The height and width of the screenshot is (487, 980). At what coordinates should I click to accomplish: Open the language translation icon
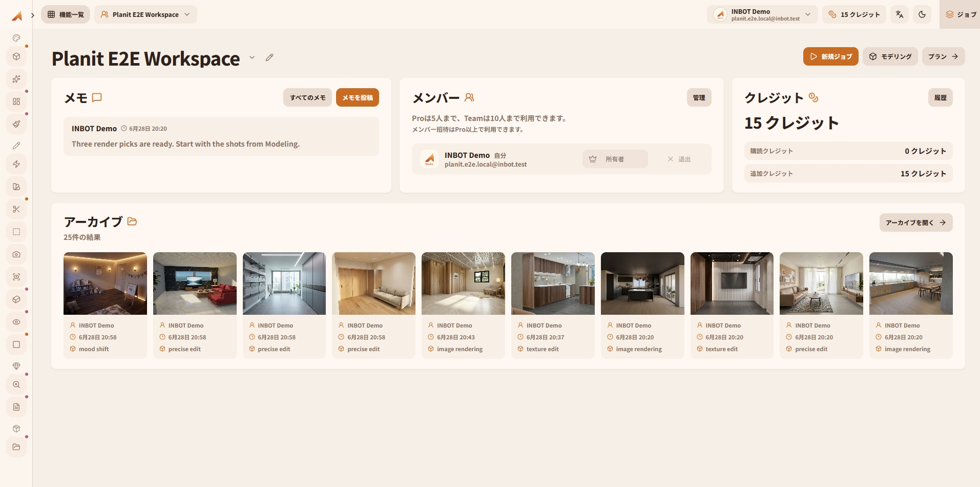(x=900, y=14)
